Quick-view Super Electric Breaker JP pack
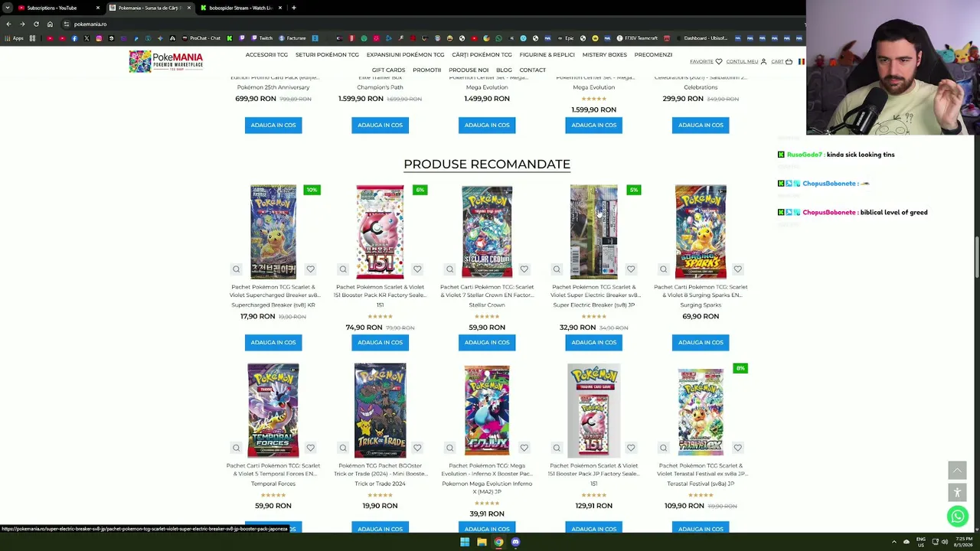 557,269
